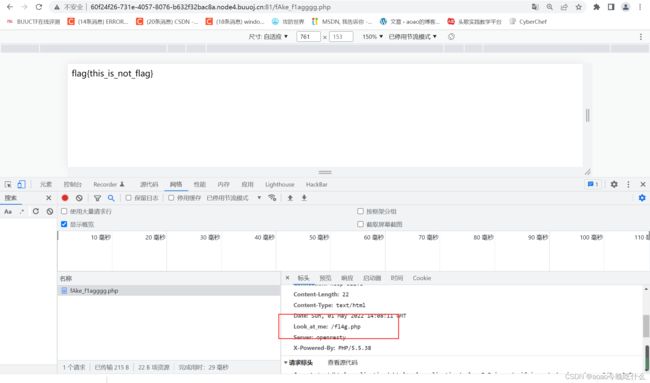Viewport: 650px width, 383px height.
Task: Click the red record network log button
Action: tap(65, 198)
